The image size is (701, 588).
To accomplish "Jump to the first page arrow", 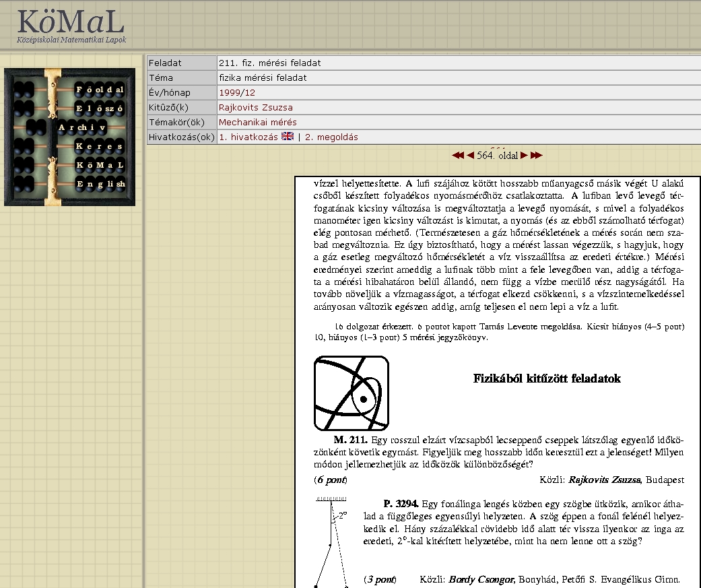I will (x=458, y=155).
